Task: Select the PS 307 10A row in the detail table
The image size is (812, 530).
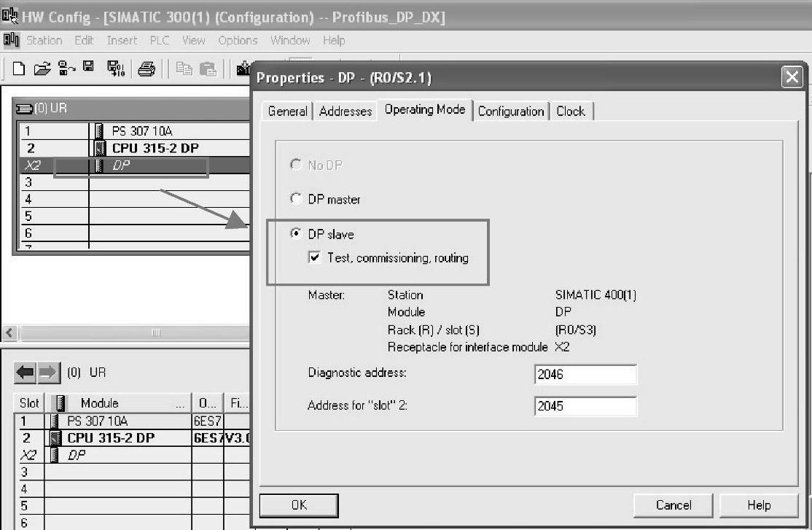Action: tap(133, 421)
